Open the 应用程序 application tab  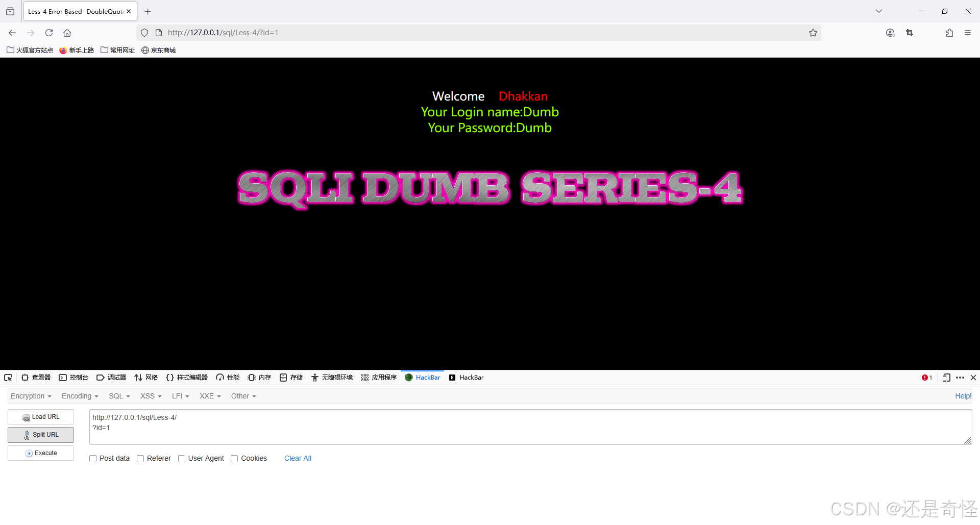(x=379, y=378)
